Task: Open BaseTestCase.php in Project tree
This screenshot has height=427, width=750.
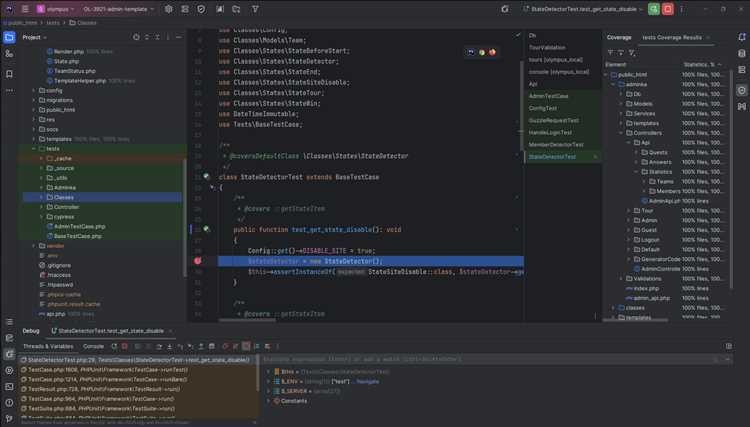Action: click(77, 236)
